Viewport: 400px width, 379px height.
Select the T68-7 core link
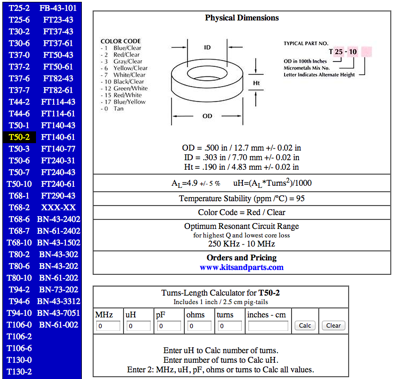pyautogui.click(x=19, y=231)
